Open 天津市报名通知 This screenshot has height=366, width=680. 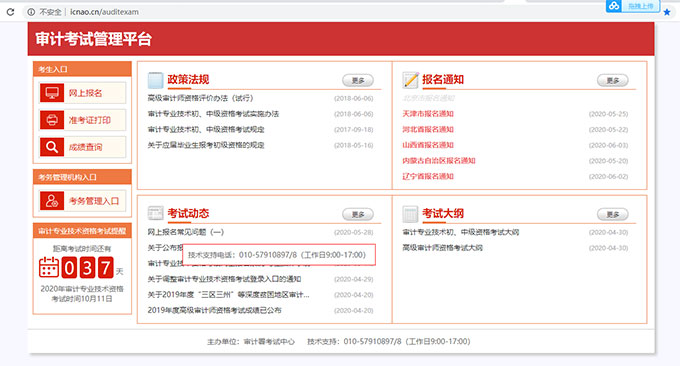428,114
